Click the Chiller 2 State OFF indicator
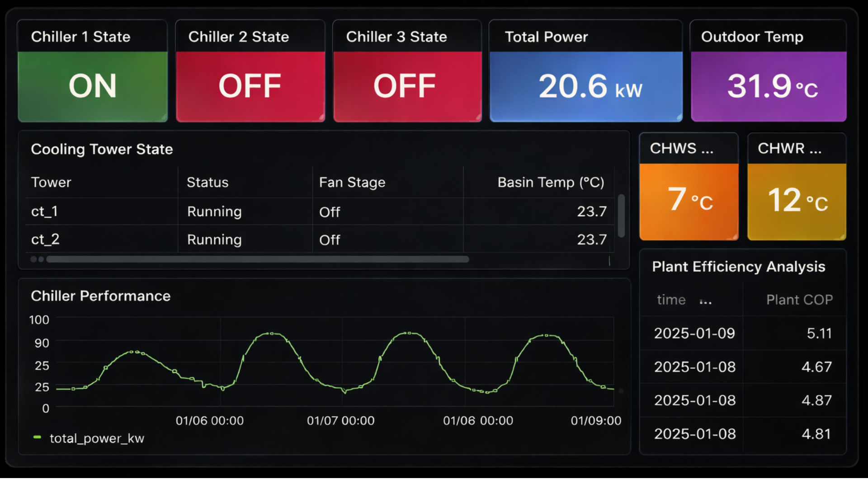The height and width of the screenshot is (488, 868). click(250, 86)
